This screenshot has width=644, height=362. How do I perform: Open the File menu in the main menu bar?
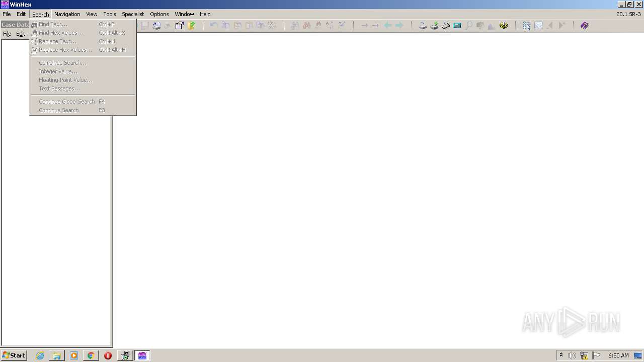coord(7,14)
